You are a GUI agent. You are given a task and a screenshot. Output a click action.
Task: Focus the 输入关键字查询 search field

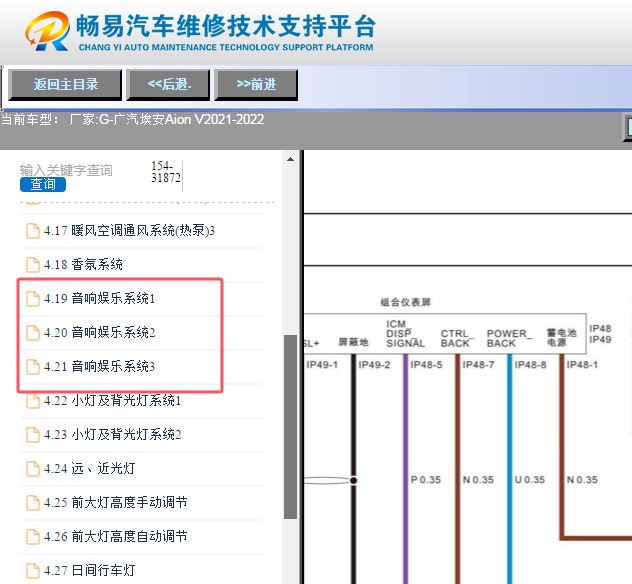(x=66, y=170)
